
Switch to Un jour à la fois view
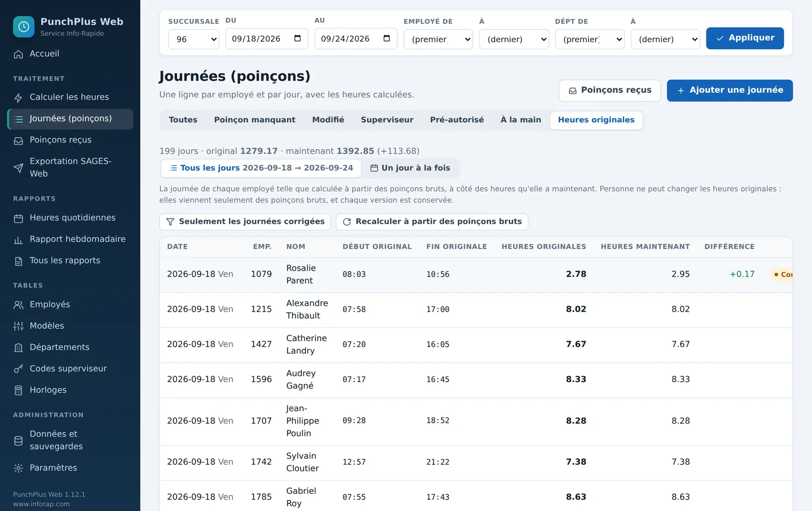(x=410, y=168)
